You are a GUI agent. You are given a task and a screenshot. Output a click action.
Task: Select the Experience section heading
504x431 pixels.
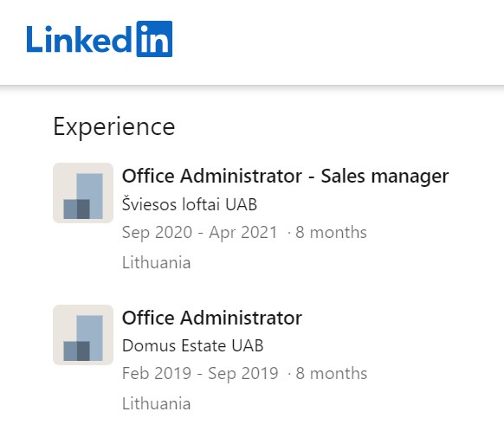click(114, 127)
